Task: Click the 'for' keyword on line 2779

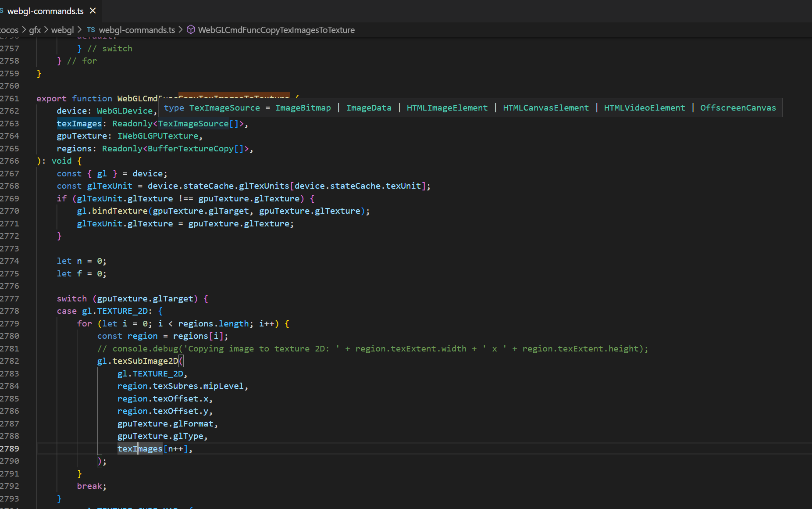Action: tap(85, 324)
